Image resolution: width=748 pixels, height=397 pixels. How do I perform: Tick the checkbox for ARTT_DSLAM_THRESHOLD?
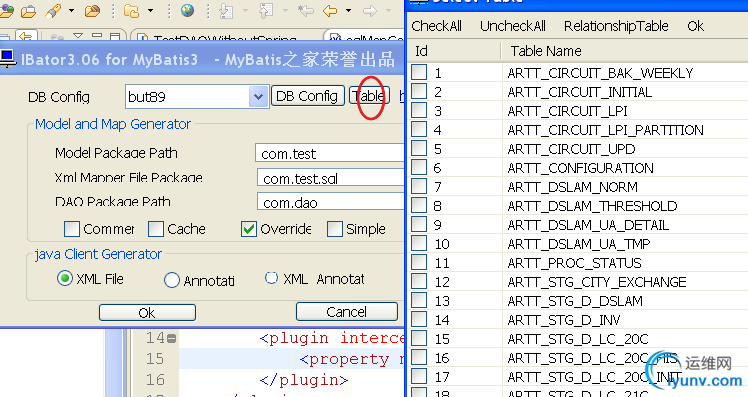point(419,205)
